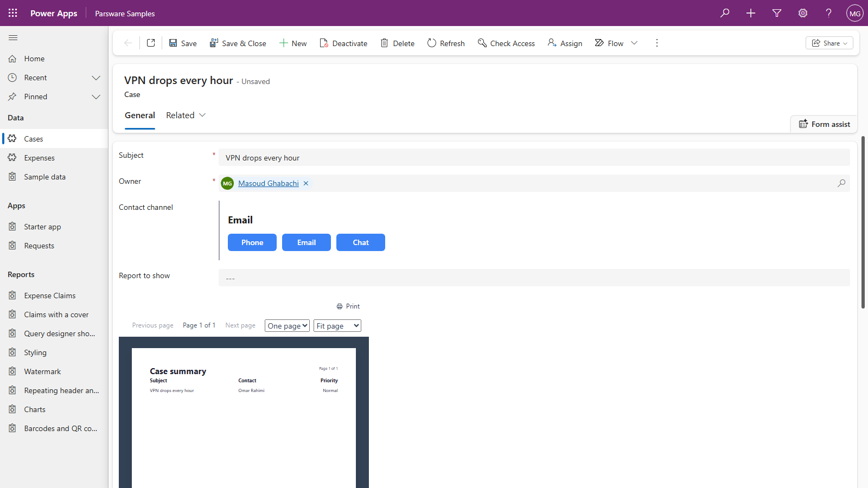This screenshot has width=868, height=488.
Task: Expand the Pinned section in the sidebar
Action: click(x=96, y=97)
